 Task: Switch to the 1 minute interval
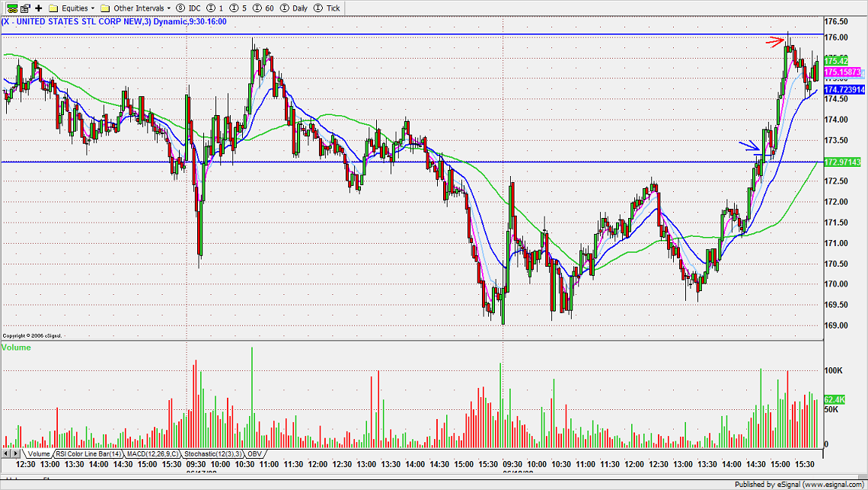(x=215, y=8)
